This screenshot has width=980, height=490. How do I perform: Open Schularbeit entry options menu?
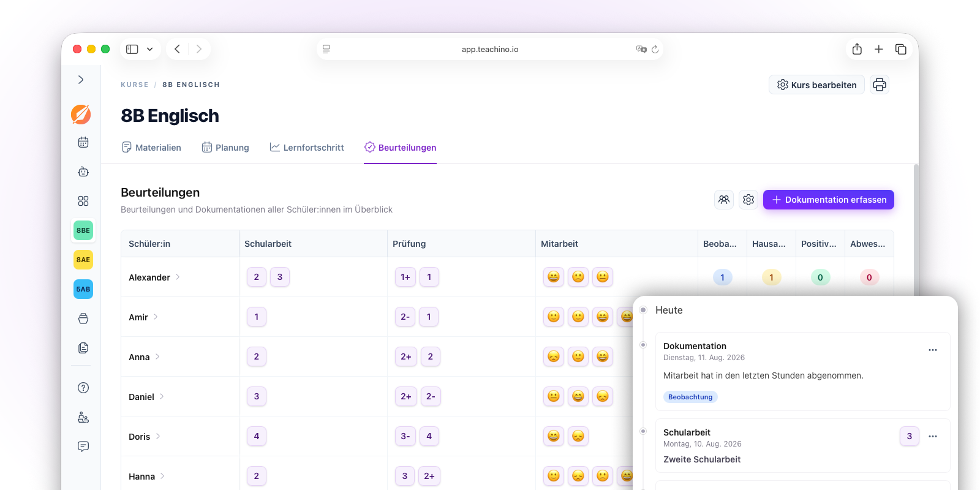pos(933,436)
